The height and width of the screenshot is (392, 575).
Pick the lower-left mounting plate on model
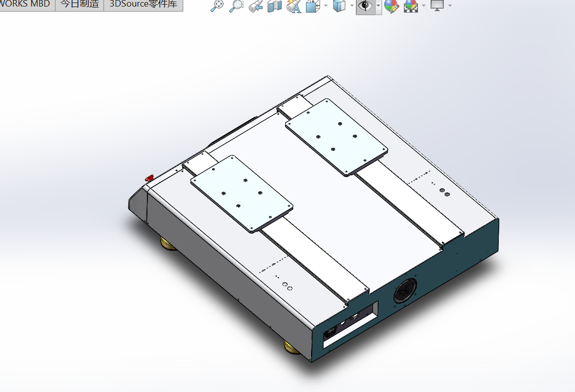pos(242,194)
